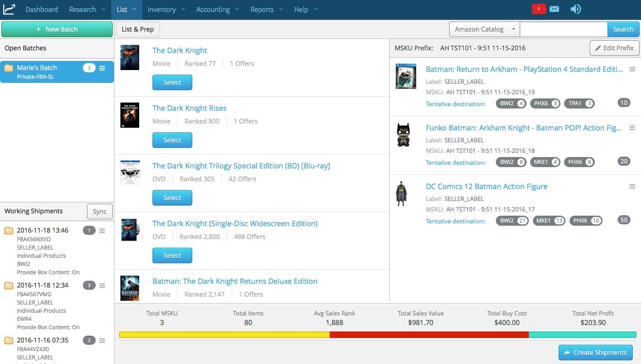Image resolution: width=641 pixels, height=364 pixels.
Task: Click folder icon of shipment 2016-11-18 12:34
Action: pos(9,285)
